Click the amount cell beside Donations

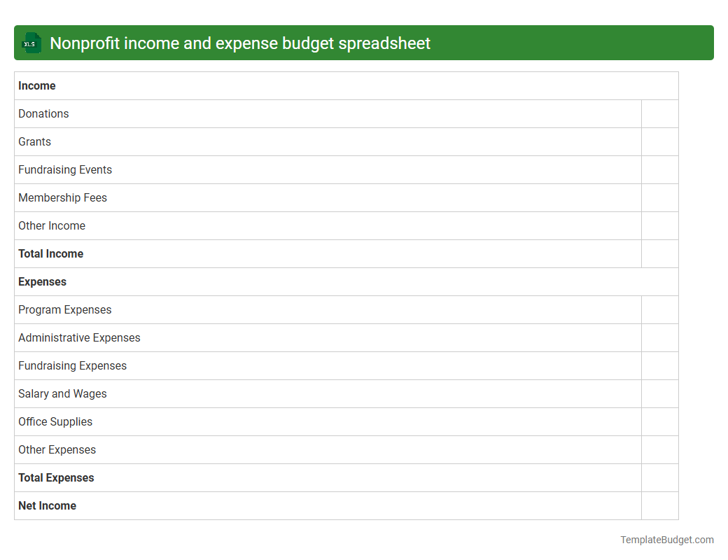coord(659,113)
